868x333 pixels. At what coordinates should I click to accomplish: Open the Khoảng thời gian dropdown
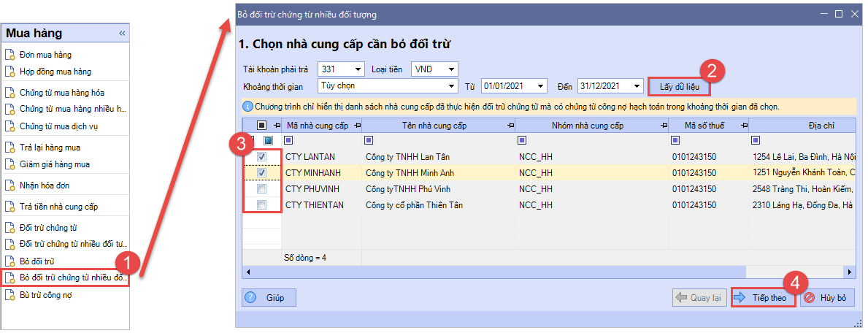pyautogui.click(x=452, y=86)
